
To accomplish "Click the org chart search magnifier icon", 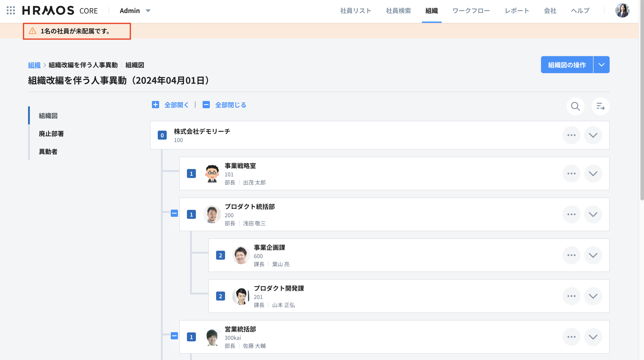I will point(575,106).
